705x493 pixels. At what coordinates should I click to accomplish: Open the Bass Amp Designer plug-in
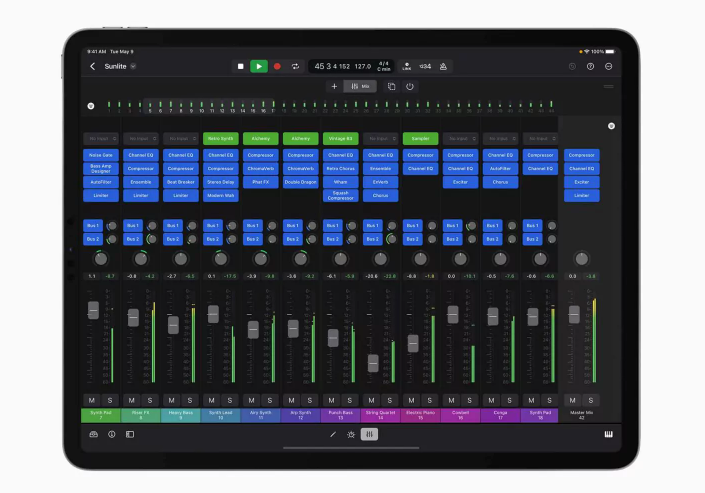101,169
